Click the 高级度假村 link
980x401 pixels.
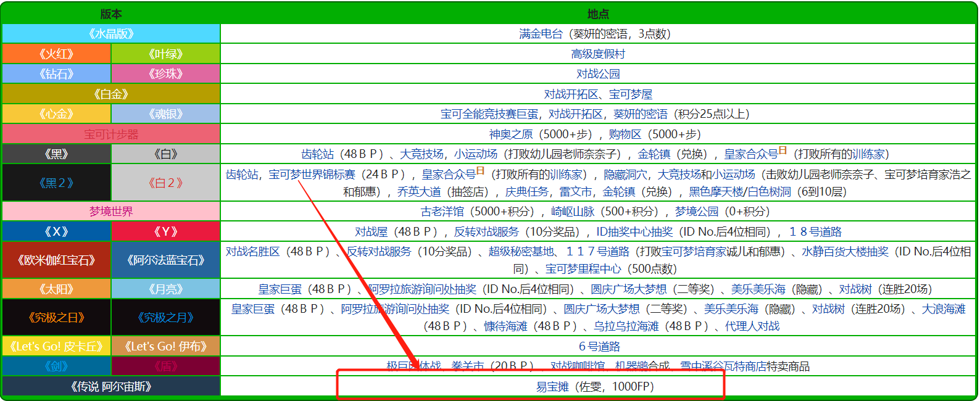tap(598, 54)
